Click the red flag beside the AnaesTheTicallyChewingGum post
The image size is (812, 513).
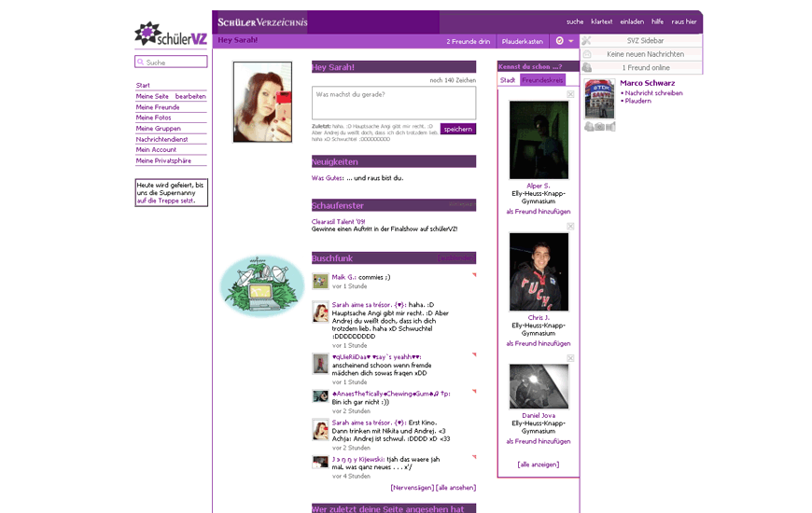tap(474, 392)
